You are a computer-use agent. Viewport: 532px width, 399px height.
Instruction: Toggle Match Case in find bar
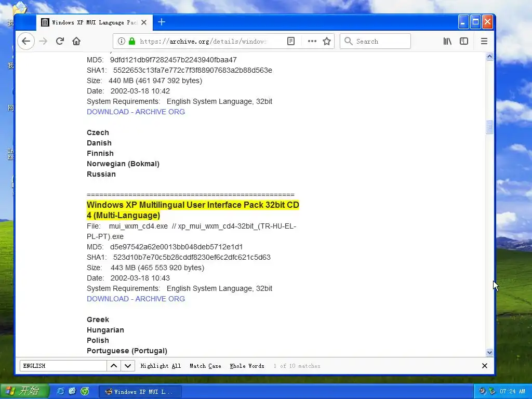point(205,366)
